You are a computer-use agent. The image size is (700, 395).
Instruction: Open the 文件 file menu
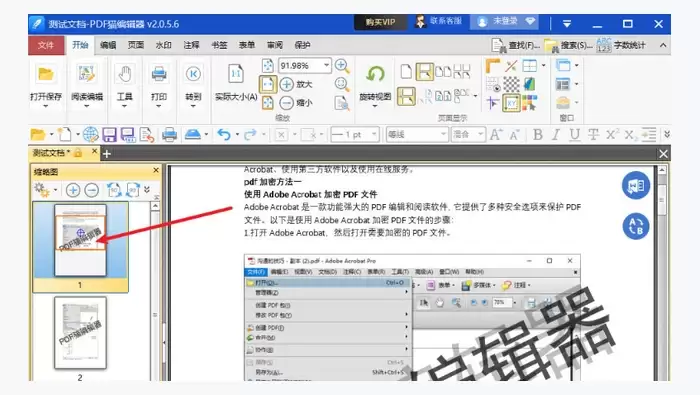tap(46, 45)
